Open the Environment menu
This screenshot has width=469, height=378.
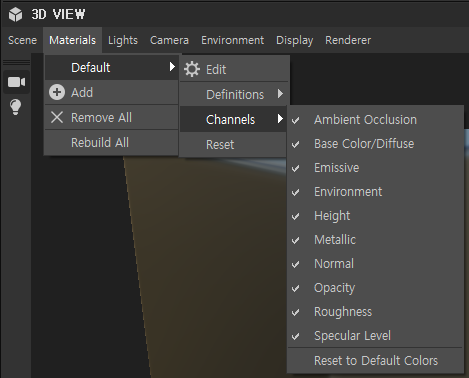[232, 40]
